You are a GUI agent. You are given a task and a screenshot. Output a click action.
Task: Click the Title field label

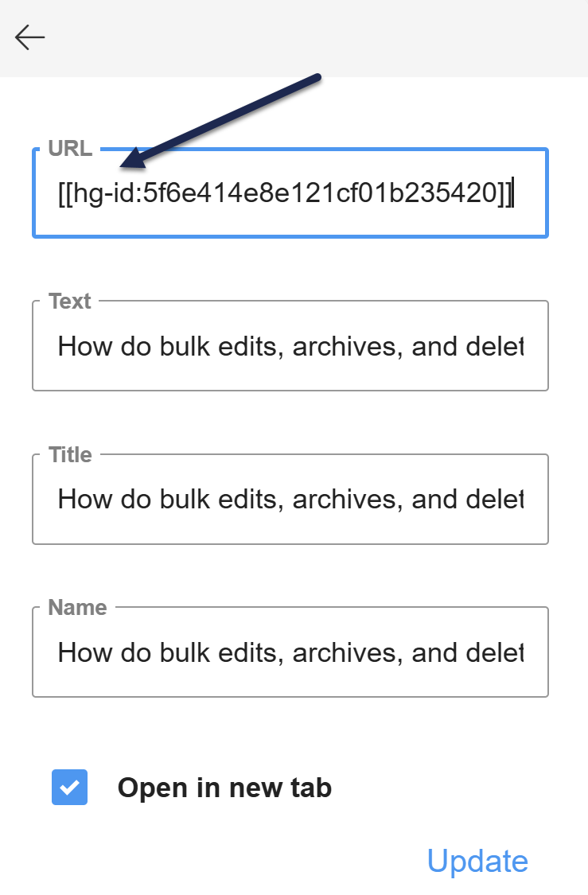click(70, 454)
